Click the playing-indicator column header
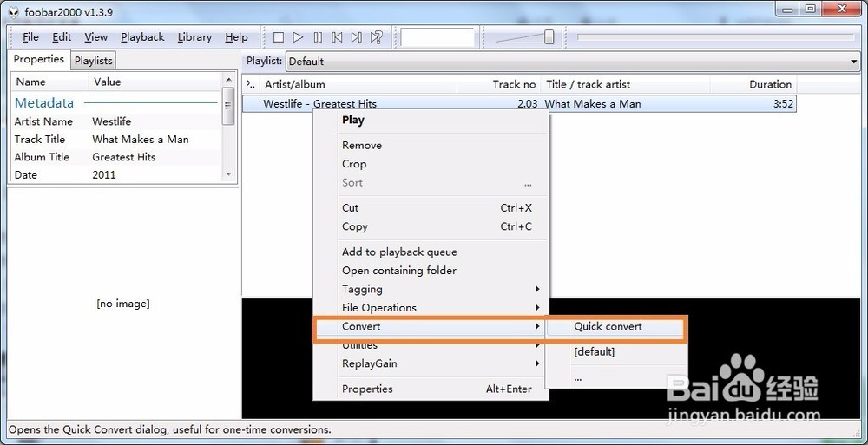 pyautogui.click(x=251, y=84)
